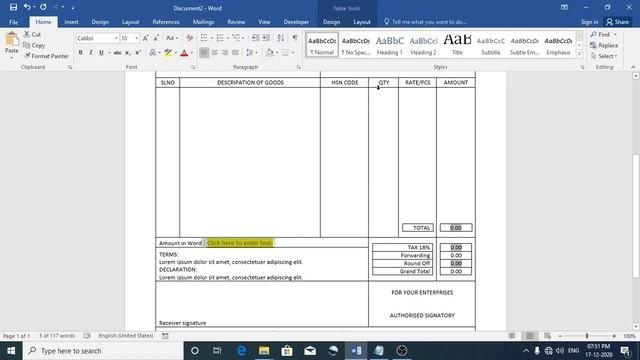640x360 pixels.
Task: Clear all formatting with eraser icon
Action: (x=189, y=38)
